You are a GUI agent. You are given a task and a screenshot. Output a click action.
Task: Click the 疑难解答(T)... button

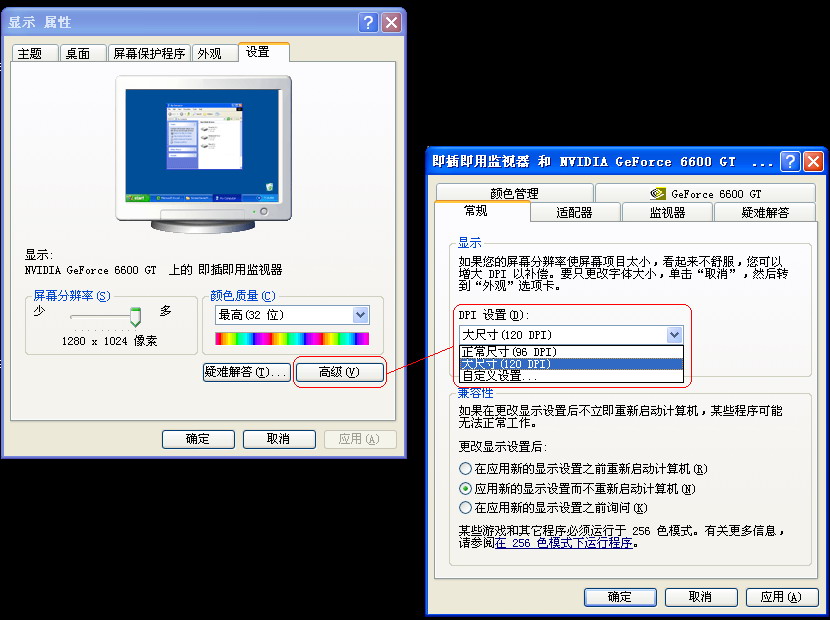point(247,372)
